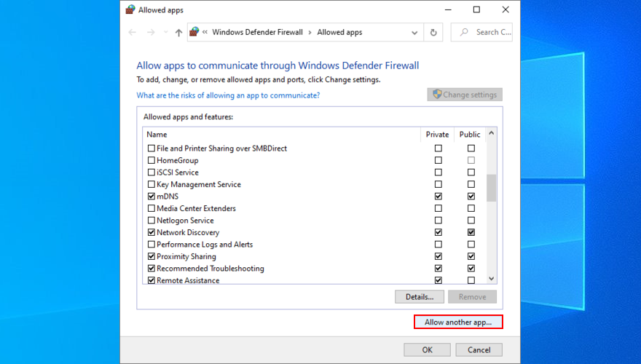Screen dimensions: 641x364
Task: Open risks of allowing an app link
Action: (228, 95)
